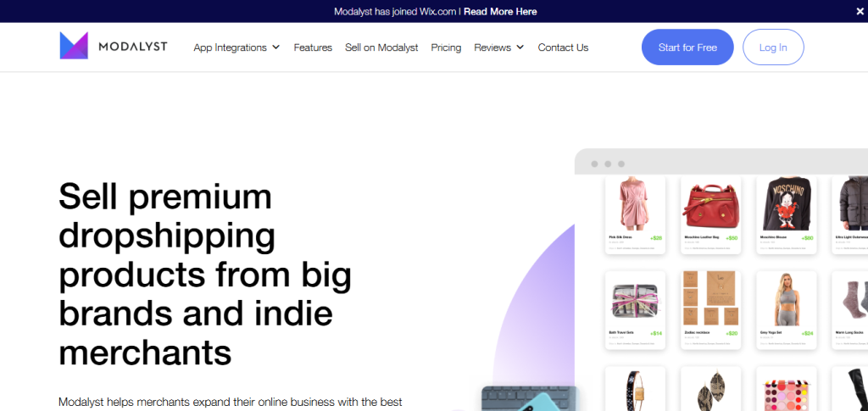Click the +$80 profit label
The width and height of the screenshot is (868, 411).
click(x=807, y=238)
